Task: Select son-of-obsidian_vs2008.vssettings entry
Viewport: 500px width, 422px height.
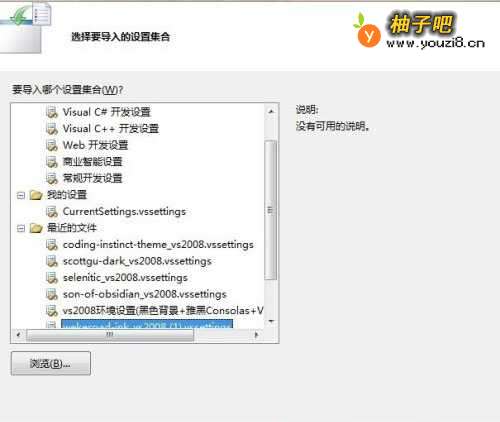Action: 144,294
